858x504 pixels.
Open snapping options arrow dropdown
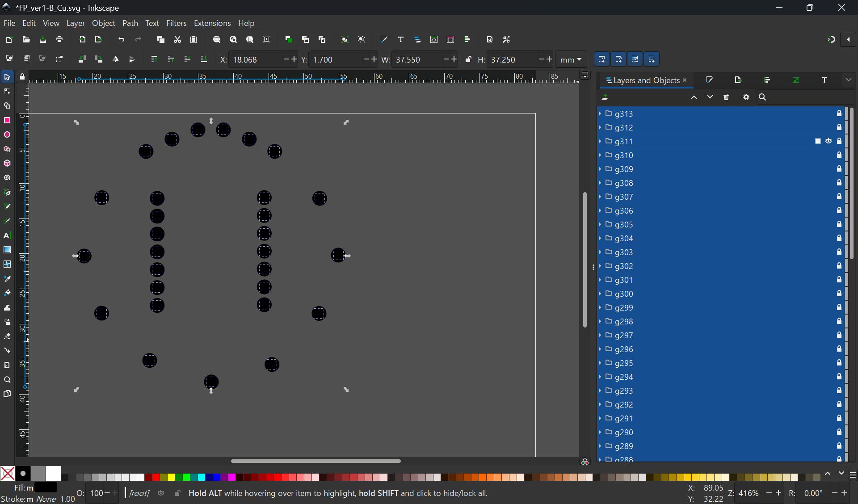tap(848, 40)
